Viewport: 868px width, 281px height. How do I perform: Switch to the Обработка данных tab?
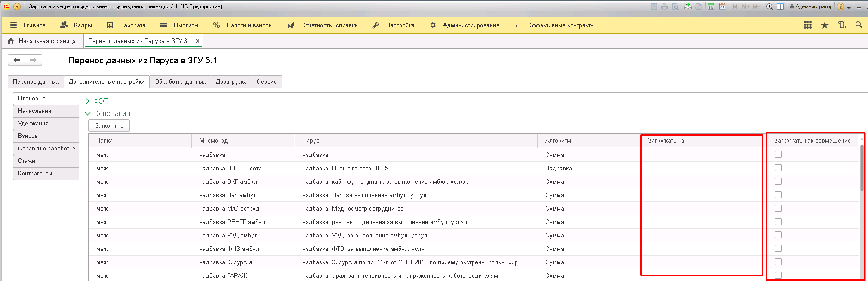[180, 82]
